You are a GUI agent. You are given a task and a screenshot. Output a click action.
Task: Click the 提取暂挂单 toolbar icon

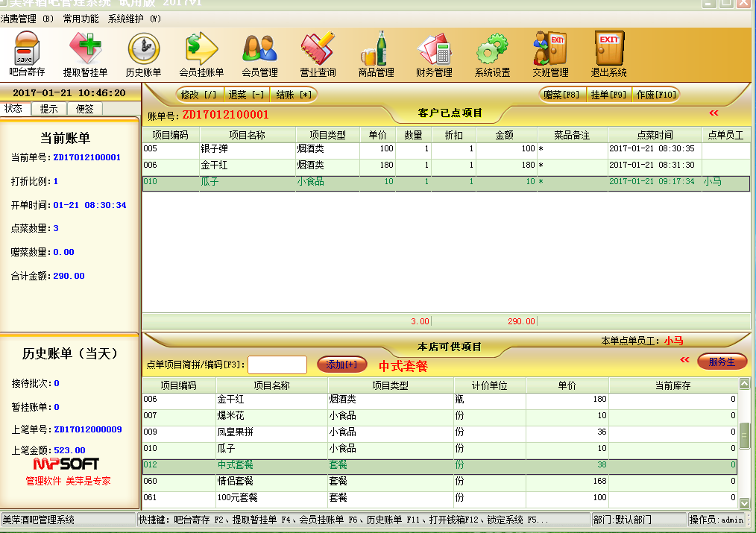(x=85, y=54)
